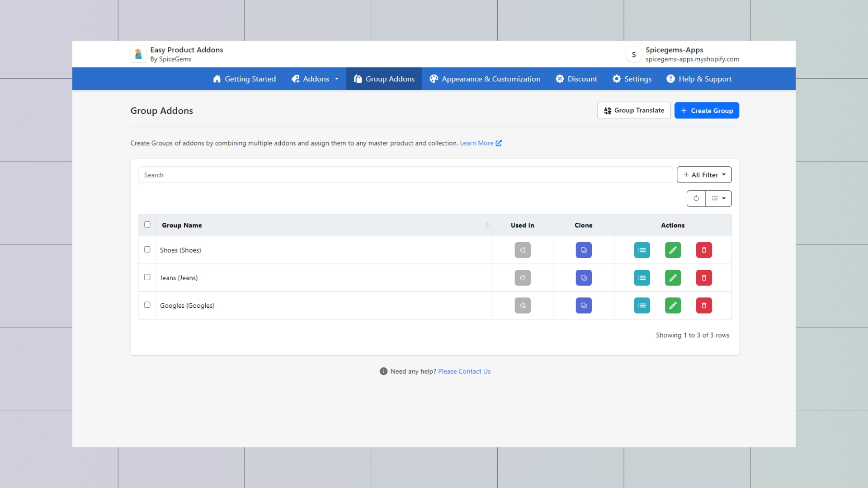
Task: Show where Jeans group is used
Action: (x=522, y=278)
